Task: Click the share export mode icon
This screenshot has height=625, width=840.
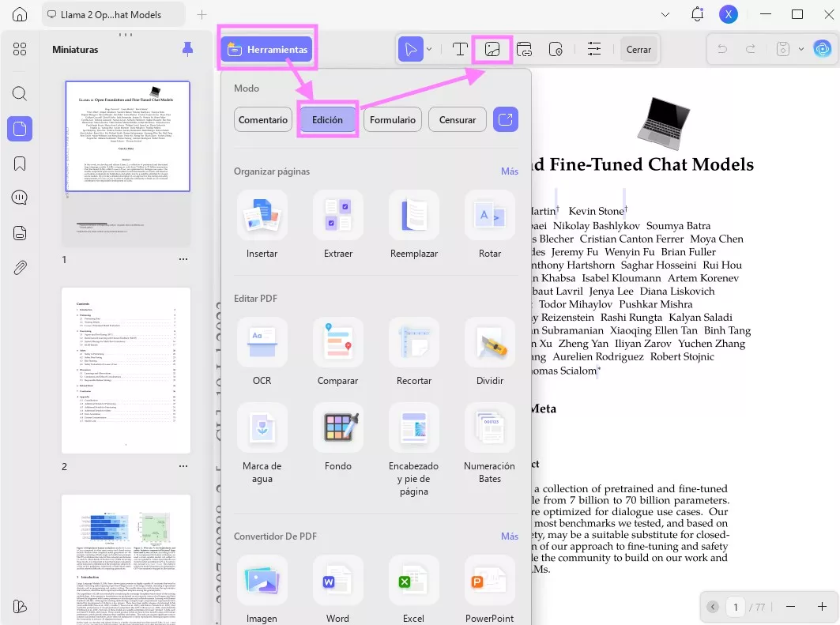Action: (x=505, y=119)
